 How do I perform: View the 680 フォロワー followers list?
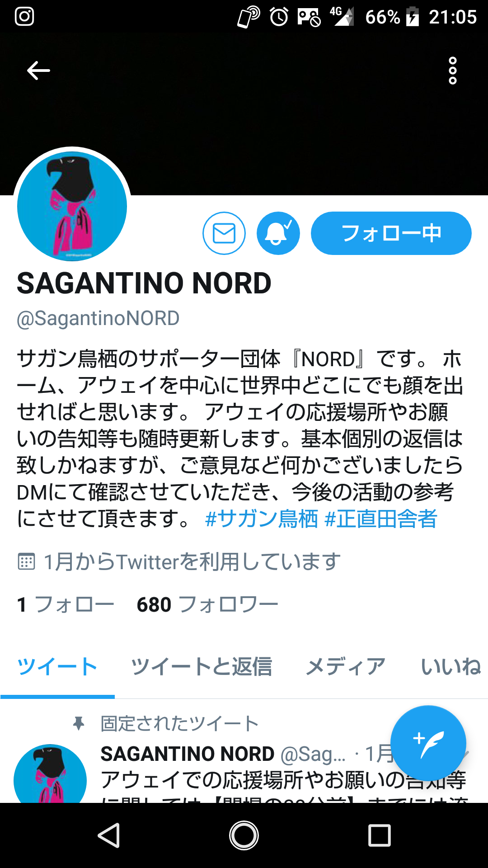207,604
